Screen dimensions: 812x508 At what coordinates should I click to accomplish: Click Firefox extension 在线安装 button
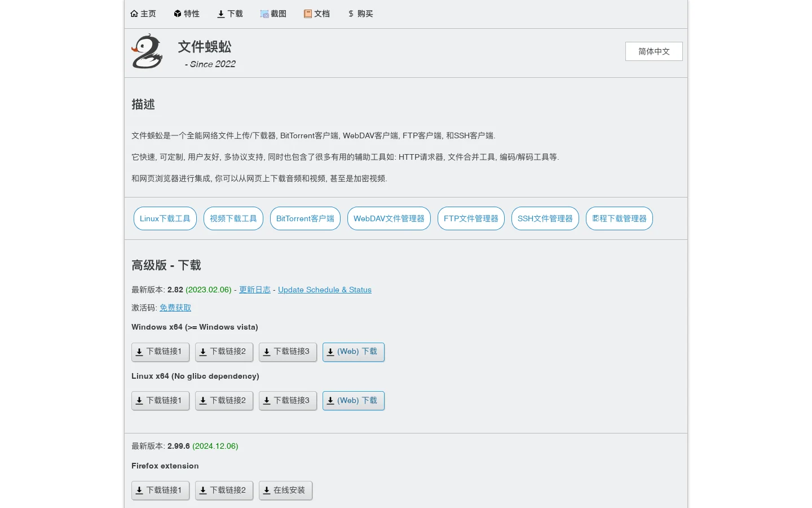pos(285,491)
